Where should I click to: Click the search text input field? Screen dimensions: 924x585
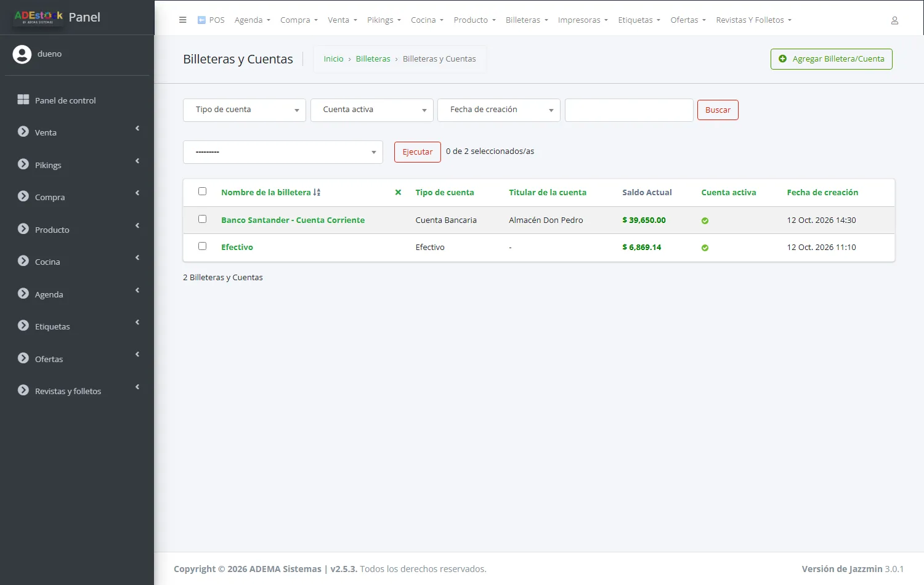[629, 110]
